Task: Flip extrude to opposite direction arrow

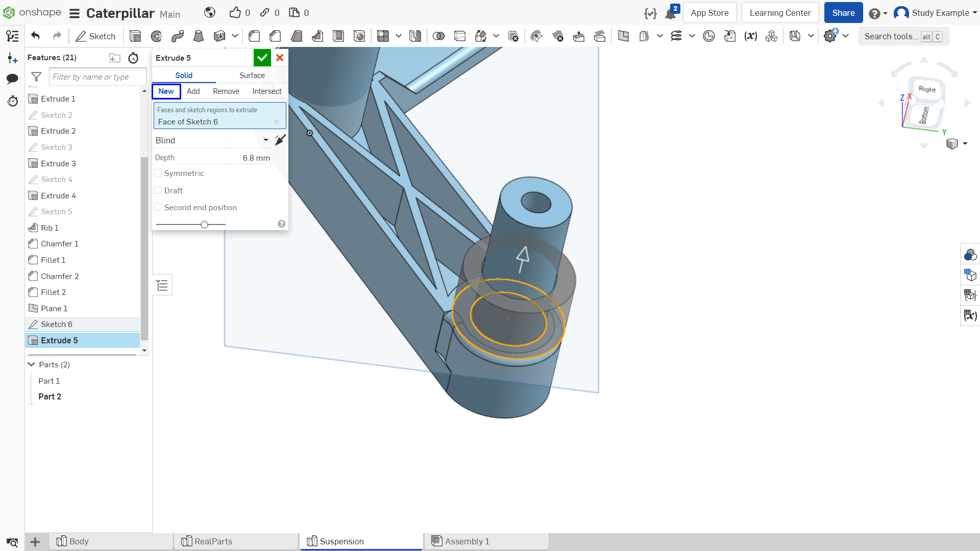Action: 280,140
